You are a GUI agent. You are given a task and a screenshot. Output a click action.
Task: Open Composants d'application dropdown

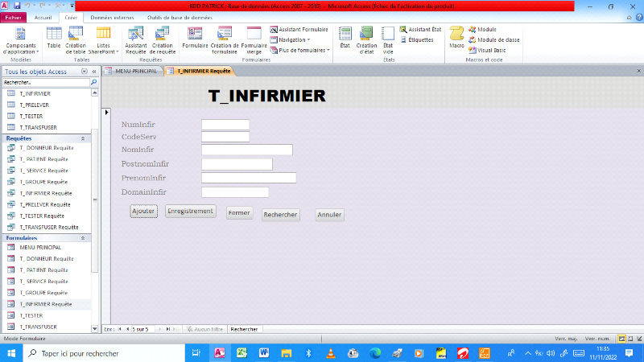(21, 40)
